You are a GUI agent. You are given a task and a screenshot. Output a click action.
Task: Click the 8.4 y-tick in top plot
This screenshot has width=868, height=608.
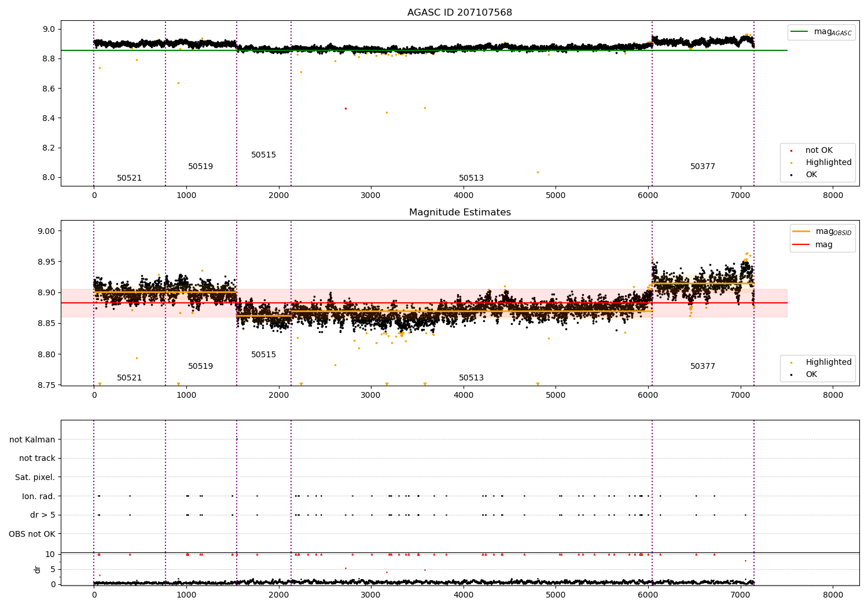(x=49, y=119)
